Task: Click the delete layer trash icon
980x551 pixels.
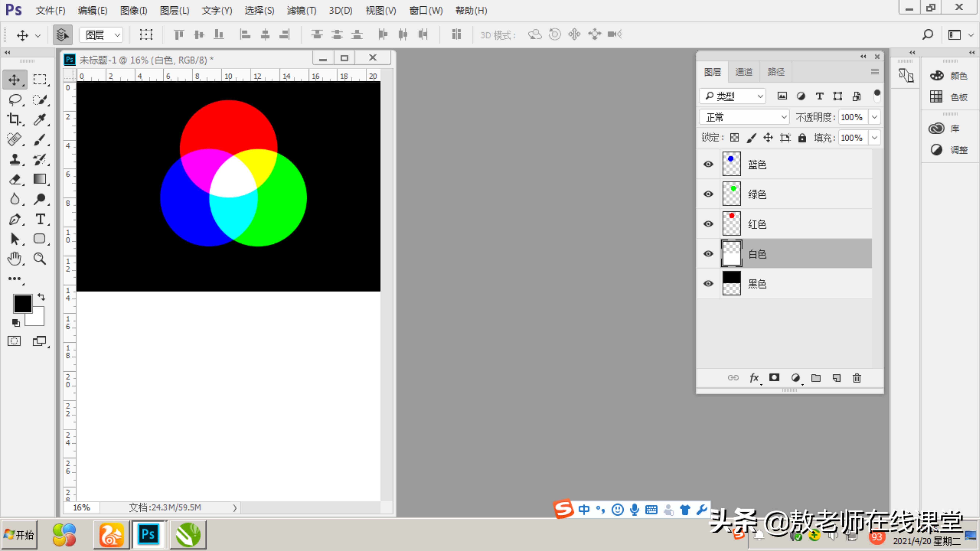Action: [x=857, y=378]
